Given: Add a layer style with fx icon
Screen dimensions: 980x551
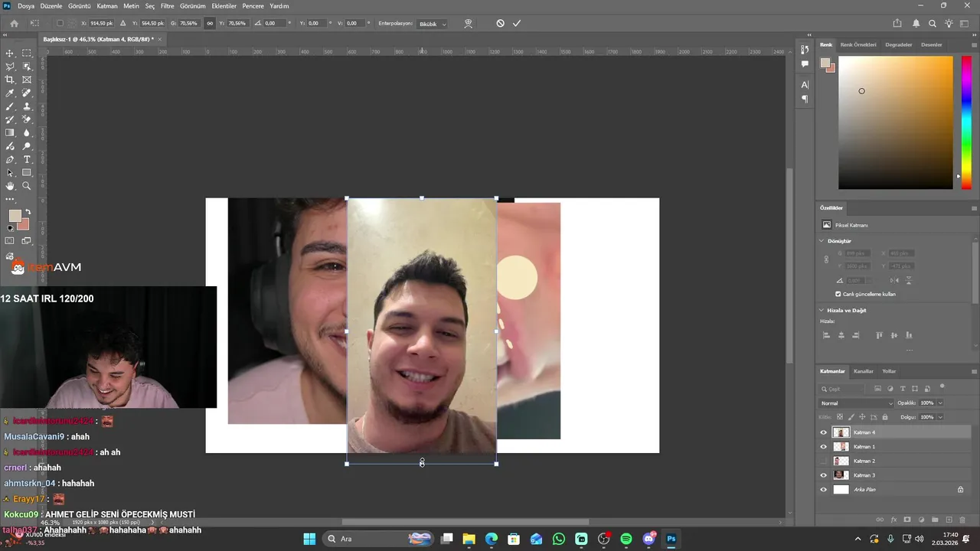Looking at the screenshot, I should (x=893, y=520).
